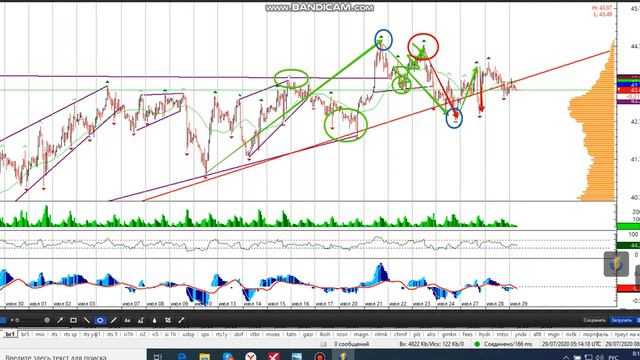Click the floating lightning-bolt icon beside the chart
The image size is (640, 360).
pyautogui.click(x=616, y=264)
